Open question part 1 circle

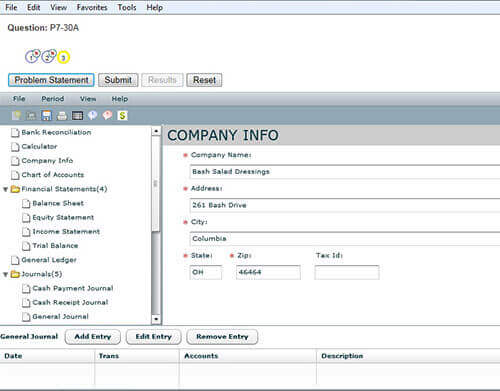click(32, 56)
